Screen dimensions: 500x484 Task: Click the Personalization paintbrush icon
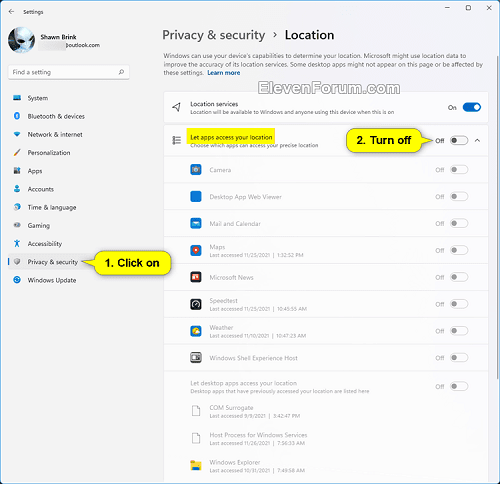pos(17,153)
